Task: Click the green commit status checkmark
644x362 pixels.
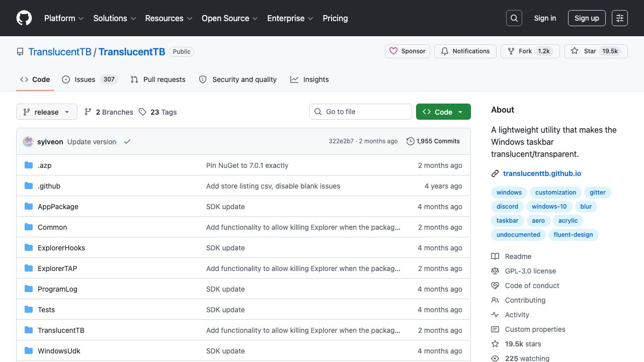Action: tap(127, 142)
